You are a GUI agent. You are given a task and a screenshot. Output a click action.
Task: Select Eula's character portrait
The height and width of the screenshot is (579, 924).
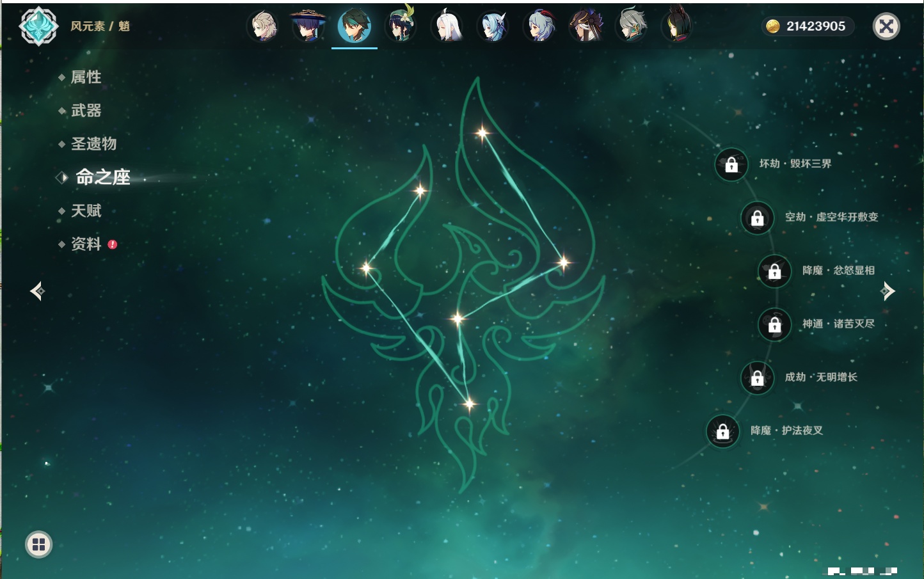point(493,26)
